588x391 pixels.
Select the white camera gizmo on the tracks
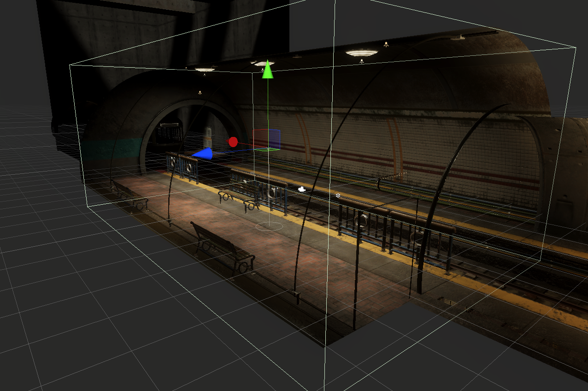click(303, 190)
